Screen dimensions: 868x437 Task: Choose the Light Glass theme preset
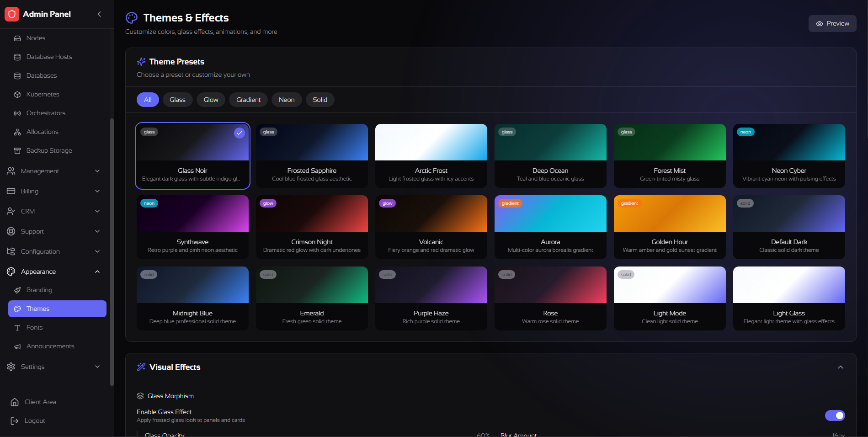pyautogui.click(x=789, y=298)
